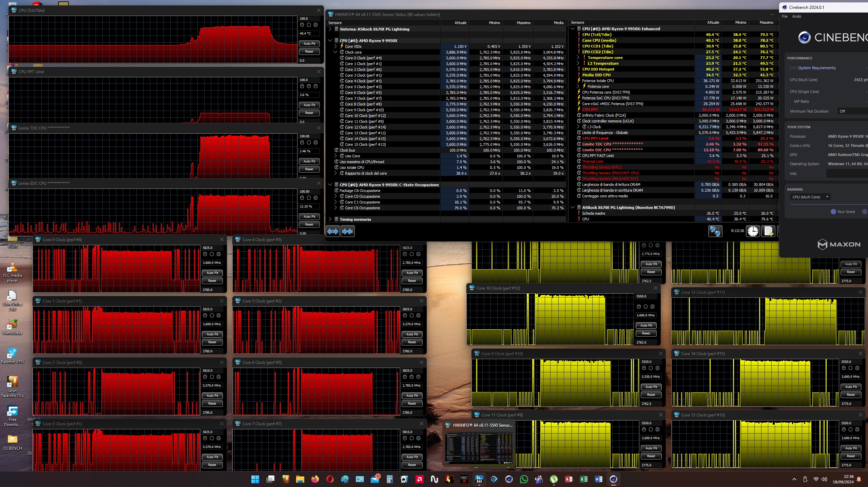Click Minimo column header in left panel

click(486, 23)
